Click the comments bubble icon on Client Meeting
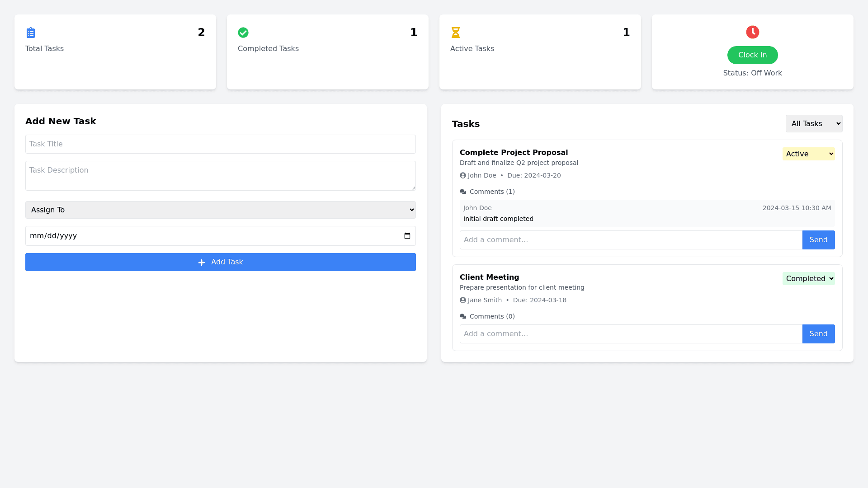868x488 pixels. coord(463,317)
